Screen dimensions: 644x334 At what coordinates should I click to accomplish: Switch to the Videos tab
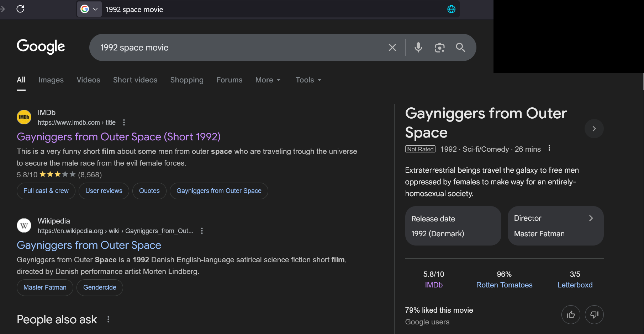pos(88,80)
